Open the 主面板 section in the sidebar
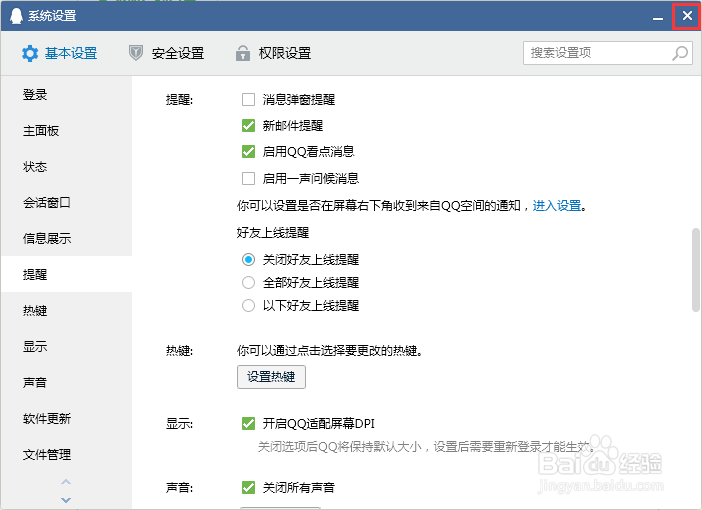The height and width of the screenshot is (510, 702). click(x=66, y=131)
